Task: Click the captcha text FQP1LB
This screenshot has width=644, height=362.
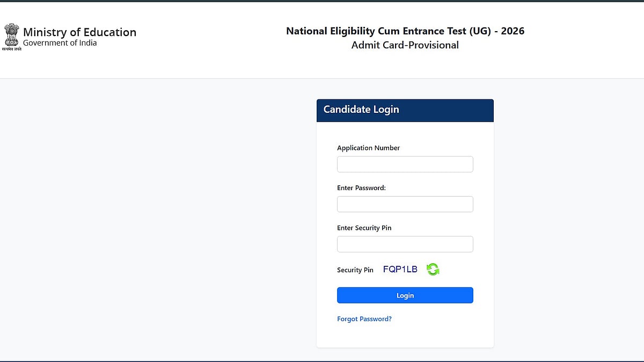Action: 400,270
